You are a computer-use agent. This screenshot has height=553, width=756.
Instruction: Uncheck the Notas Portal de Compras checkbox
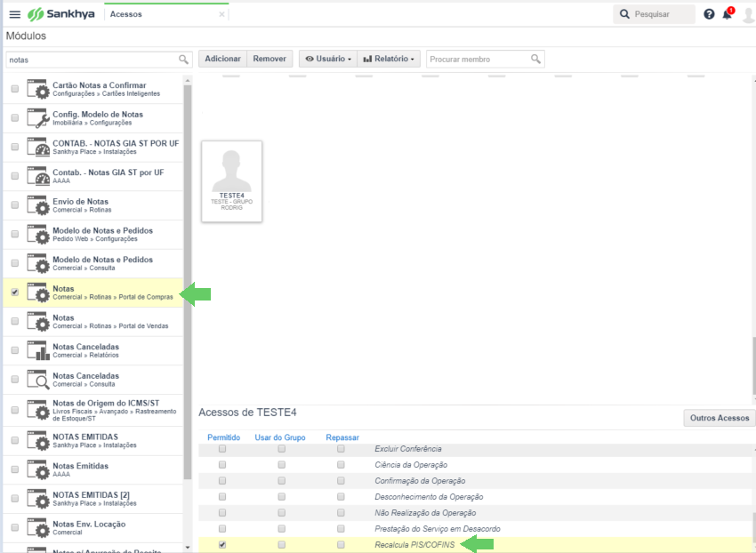click(x=15, y=293)
